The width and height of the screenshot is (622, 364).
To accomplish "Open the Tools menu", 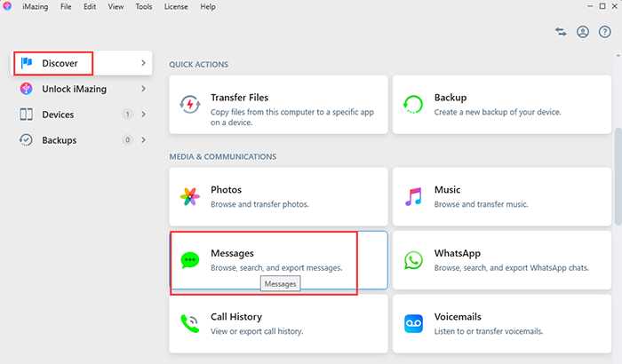I will [x=144, y=7].
